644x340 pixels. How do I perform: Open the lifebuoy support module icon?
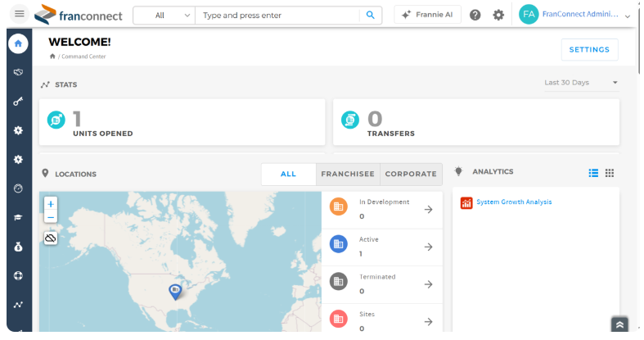(x=18, y=275)
